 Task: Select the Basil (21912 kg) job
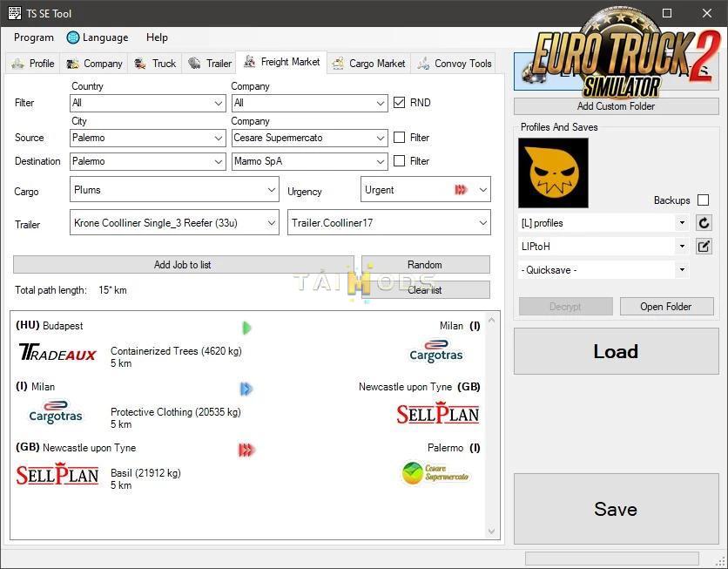pyautogui.click(x=248, y=466)
